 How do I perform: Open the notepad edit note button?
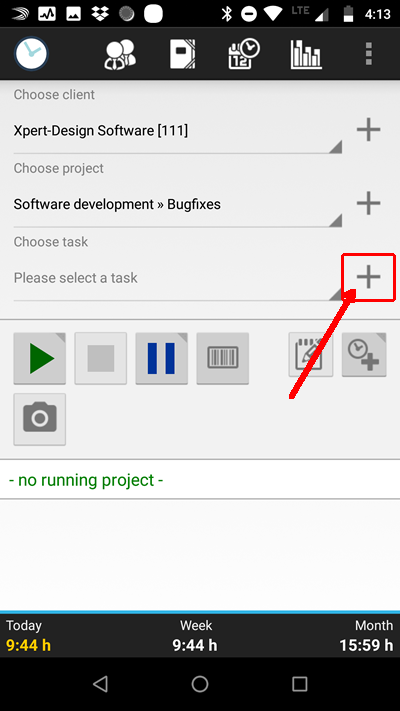[311, 355]
